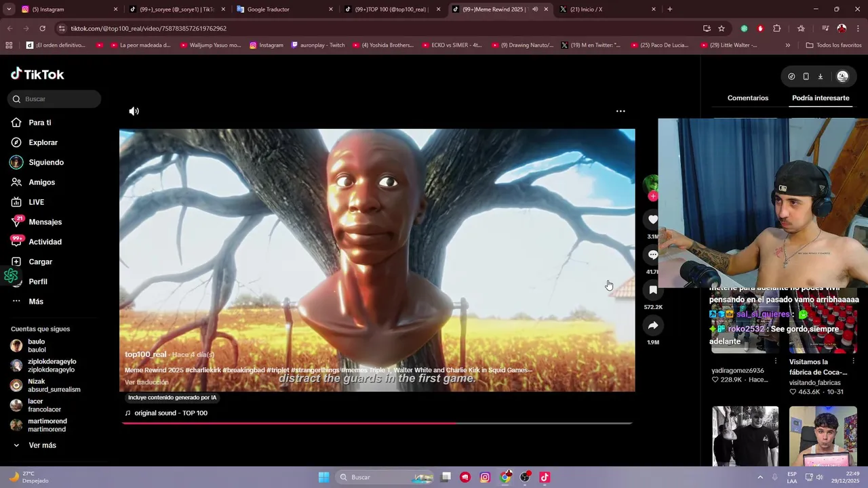The height and width of the screenshot is (488, 868).
Task: Open top100_real creator profile link
Action: click(145, 354)
